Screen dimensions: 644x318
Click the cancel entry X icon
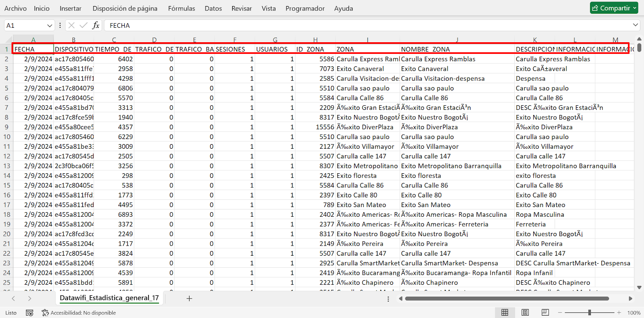point(71,25)
